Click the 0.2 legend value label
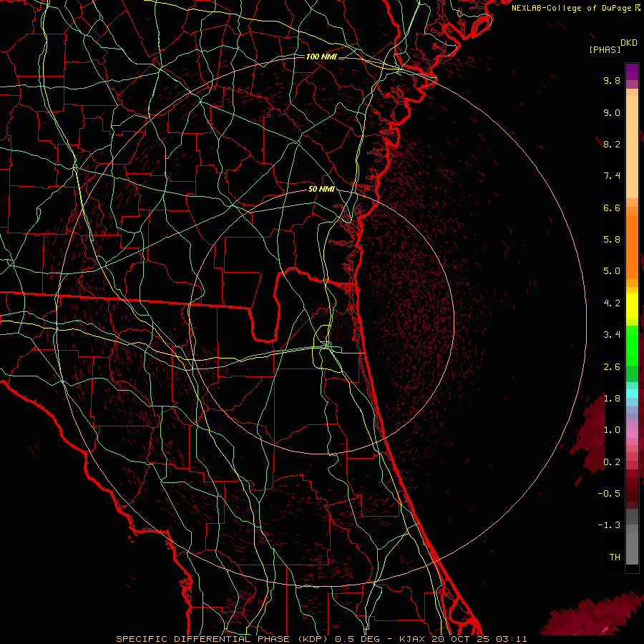 611,462
